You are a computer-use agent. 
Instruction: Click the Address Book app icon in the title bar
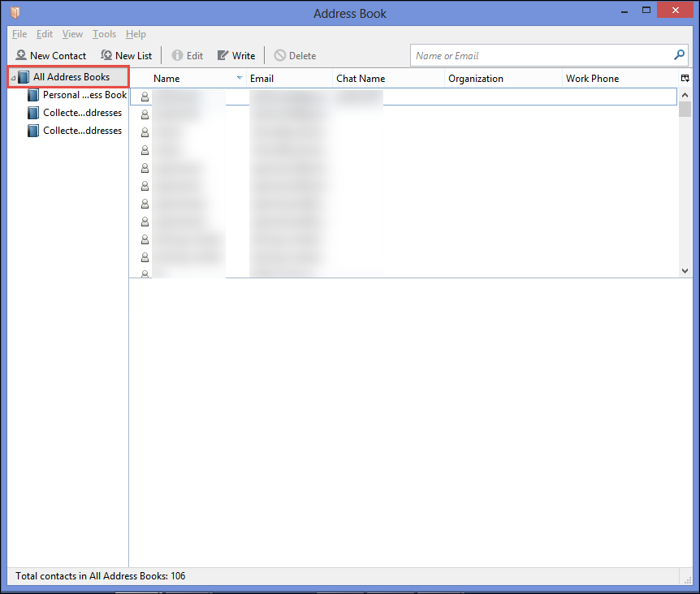(x=15, y=12)
